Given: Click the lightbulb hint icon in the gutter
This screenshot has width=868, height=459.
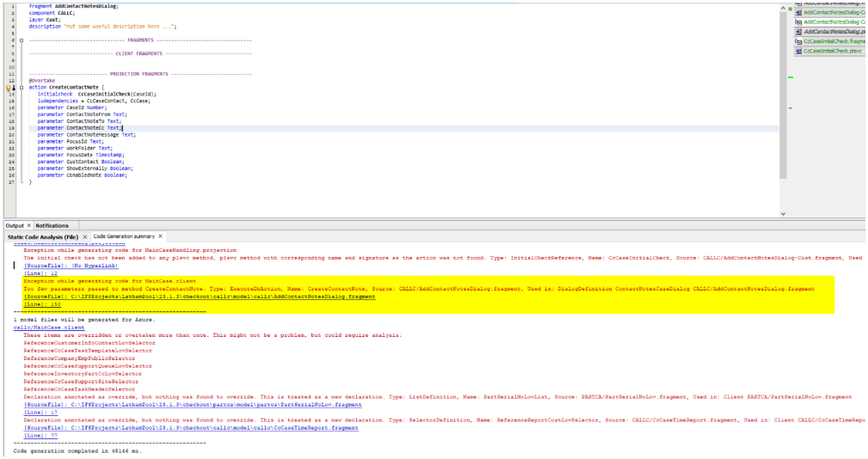Looking at the screenshot, I should 9,88.
